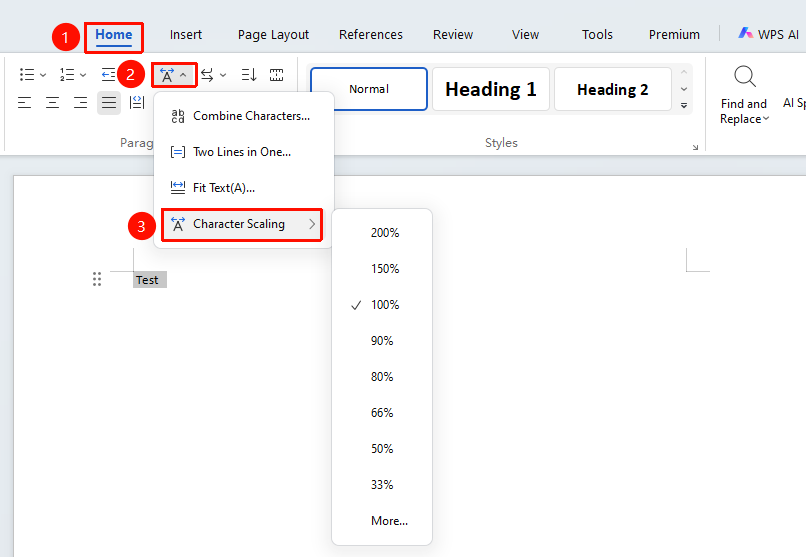Click the distributed alignment icon
806x557 pixels.
(x=137, y=103)
